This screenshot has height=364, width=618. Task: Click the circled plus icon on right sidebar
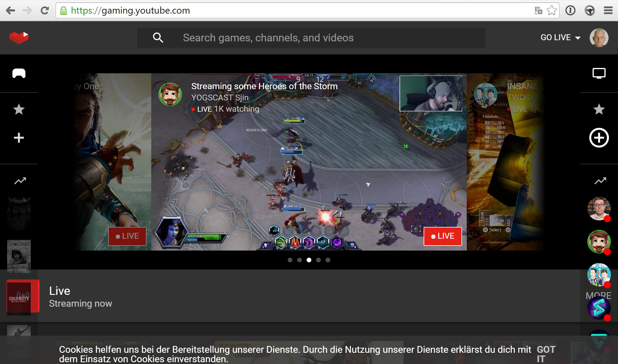point(599,138)
